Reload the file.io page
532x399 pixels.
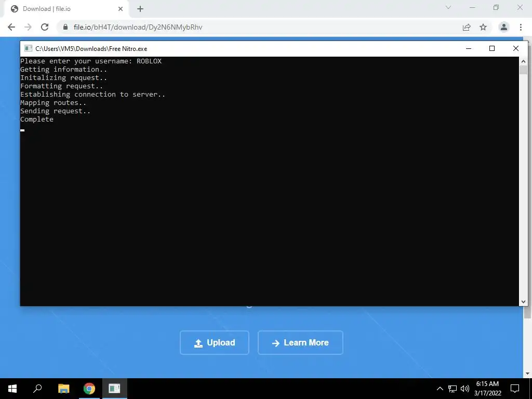click(45, 27)
